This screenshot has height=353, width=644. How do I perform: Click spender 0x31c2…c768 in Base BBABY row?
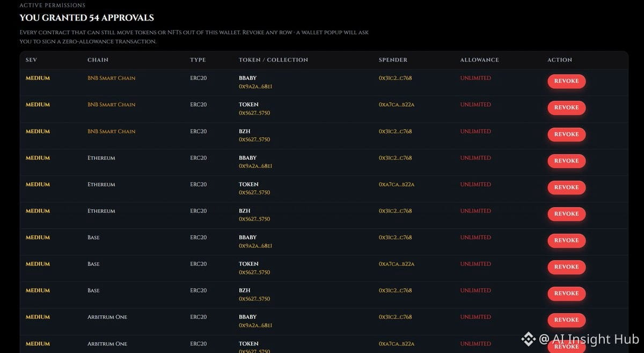(396, 238)
